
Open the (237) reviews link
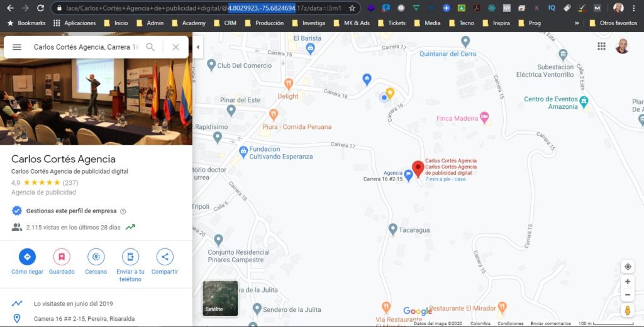[70, 183]
